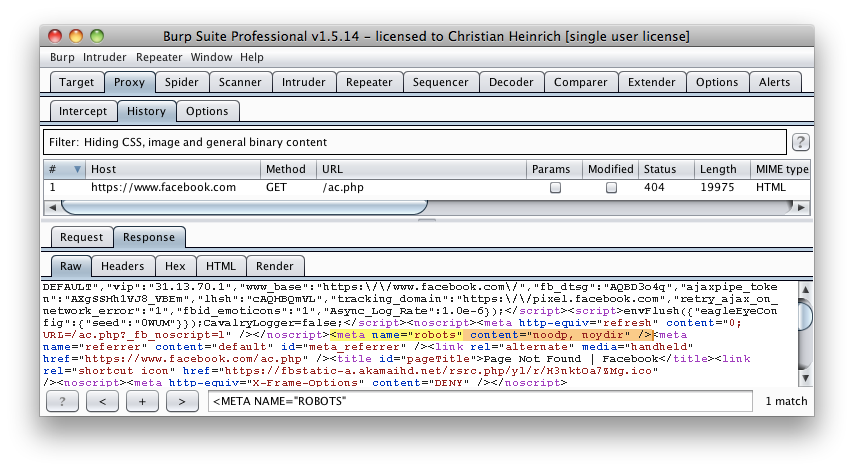Toggle the Modified checkbox for request 1

coord(611,187)
